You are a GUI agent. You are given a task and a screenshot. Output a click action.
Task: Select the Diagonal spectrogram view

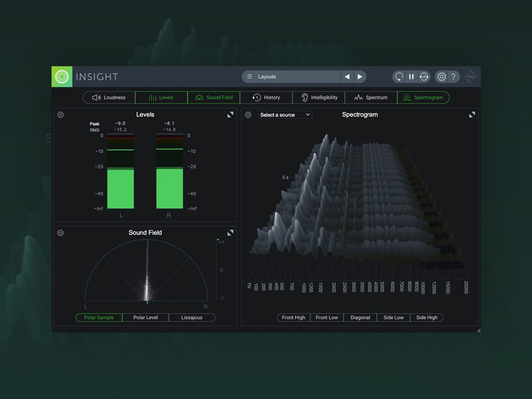pyautogui.click(x=360, y=317)
